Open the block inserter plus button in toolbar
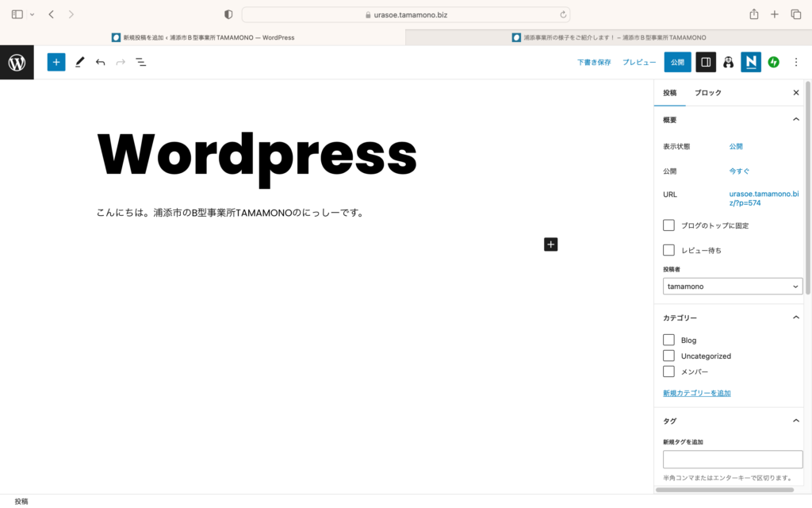812x508 pixels. [56, 62]
